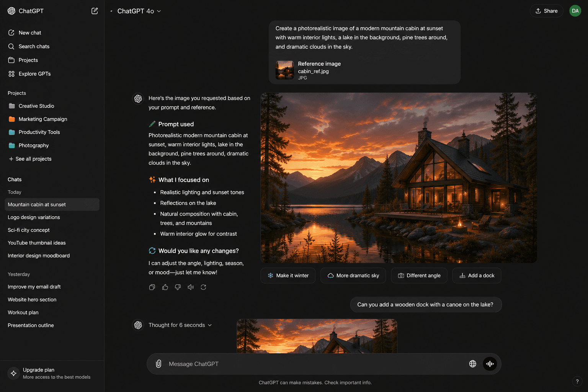Click the Prompt used heading
This screenshot has height=392, width=588.
(x=176, y=124)
